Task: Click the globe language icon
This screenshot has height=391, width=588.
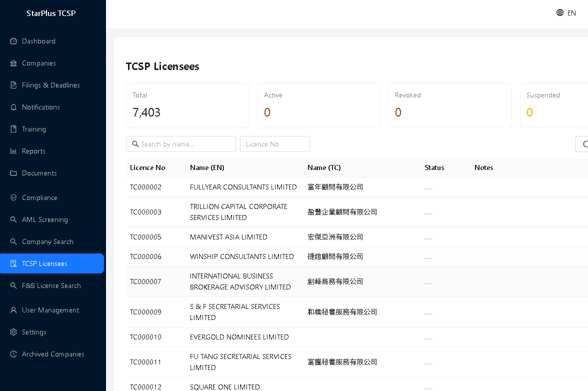Action: point(560,12)
